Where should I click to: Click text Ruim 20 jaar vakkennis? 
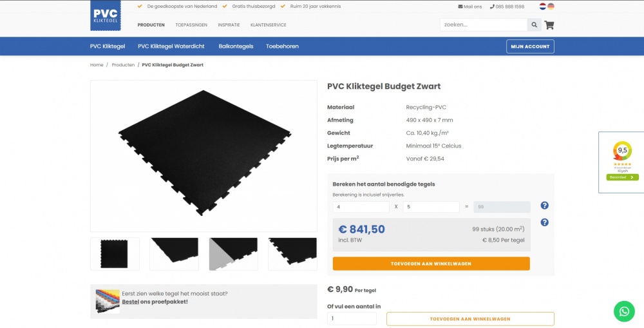(x=316, y=6)
